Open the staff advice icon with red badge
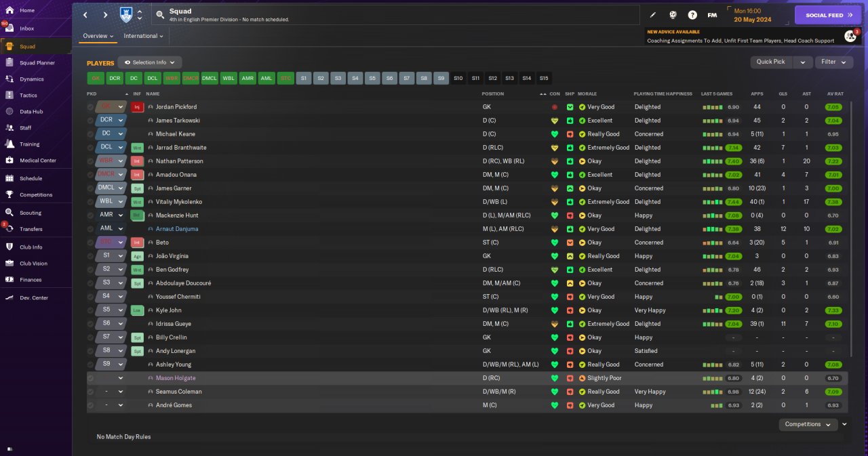The image size is (868, 456). tap(851, 36)
